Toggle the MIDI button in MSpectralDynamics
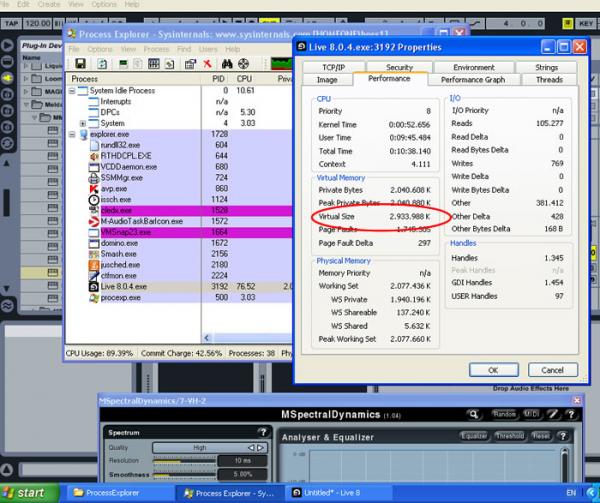 click(x=531, y=414)
